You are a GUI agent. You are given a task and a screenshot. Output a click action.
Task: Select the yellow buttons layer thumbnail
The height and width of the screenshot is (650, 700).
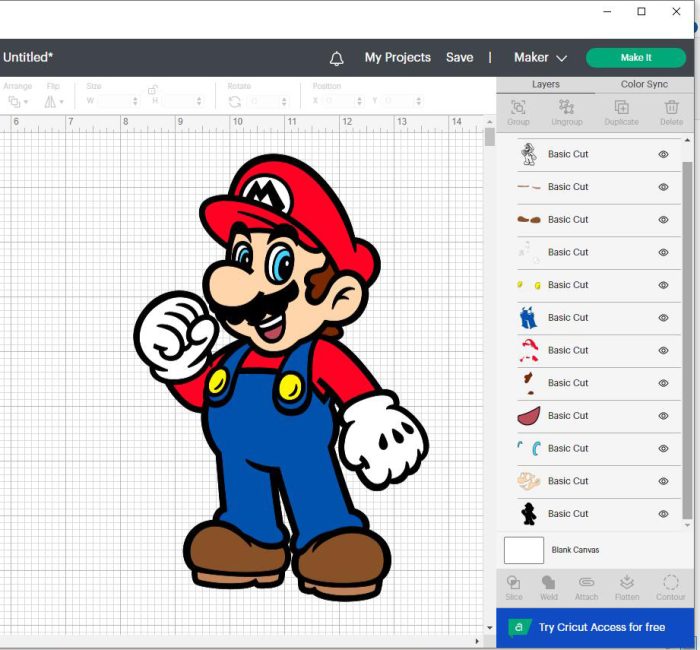(x=529, y=285)
